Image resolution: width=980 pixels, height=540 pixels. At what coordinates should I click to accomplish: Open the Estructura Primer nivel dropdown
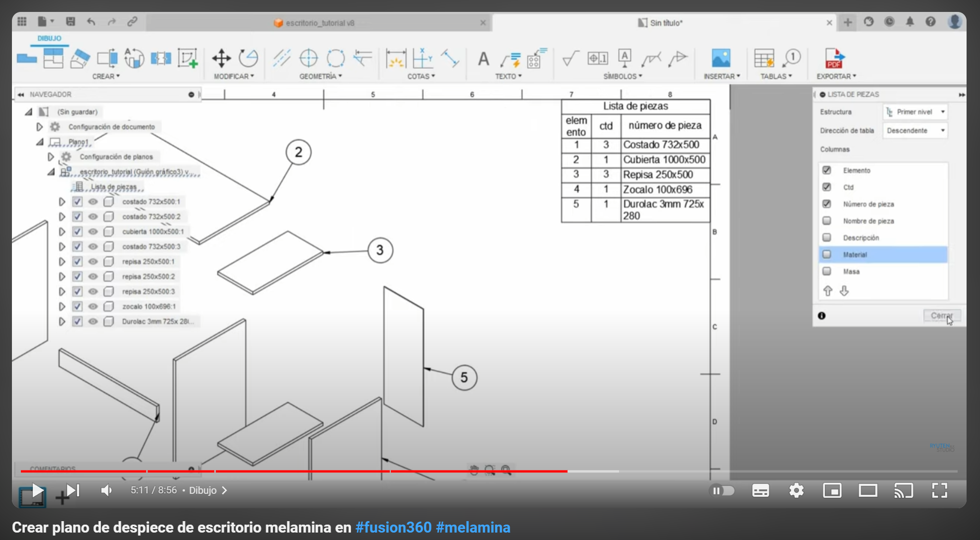pyautogui.click(x=915, y=112)
